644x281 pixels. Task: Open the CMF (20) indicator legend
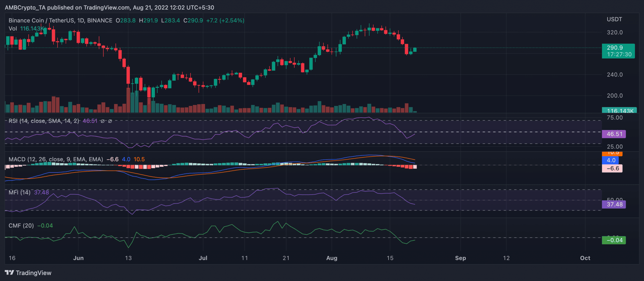pos(21,226)
